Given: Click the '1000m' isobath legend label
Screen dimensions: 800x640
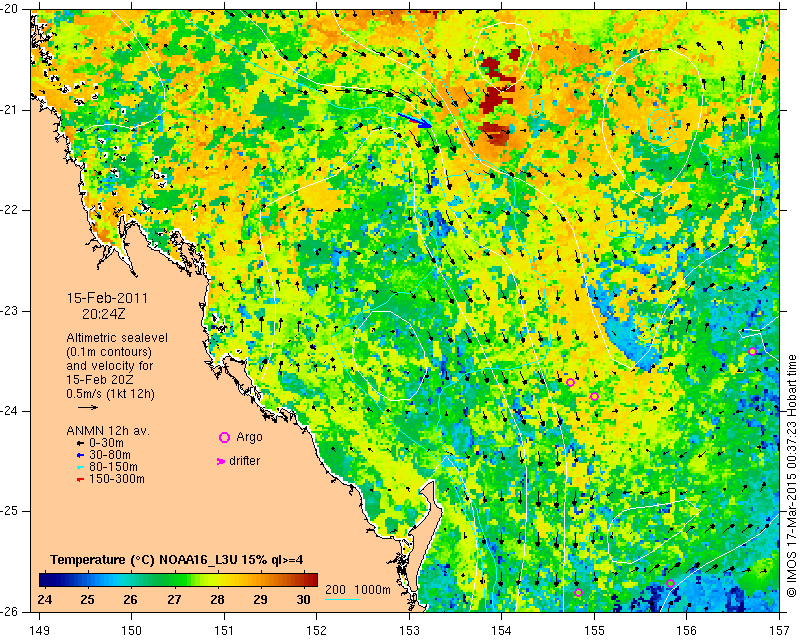Looking at the screenshot, I should pos(372,590).
